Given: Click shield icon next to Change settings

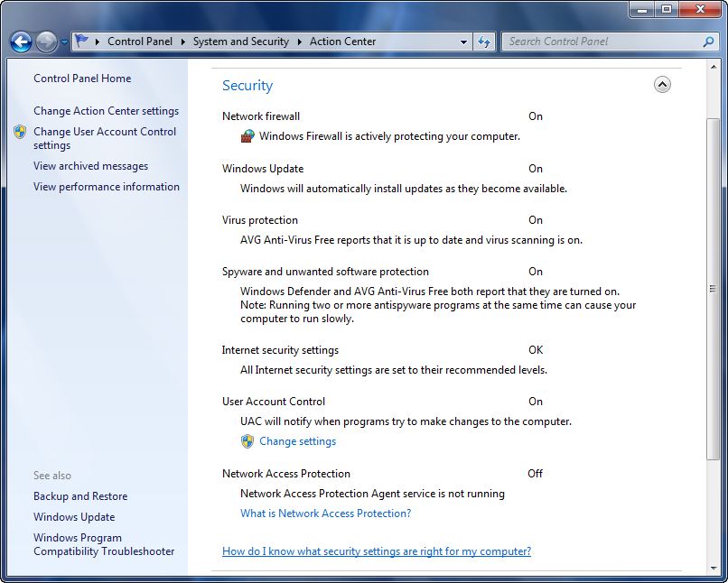Looking at the screenshot, I should click(x=247, y=441).
